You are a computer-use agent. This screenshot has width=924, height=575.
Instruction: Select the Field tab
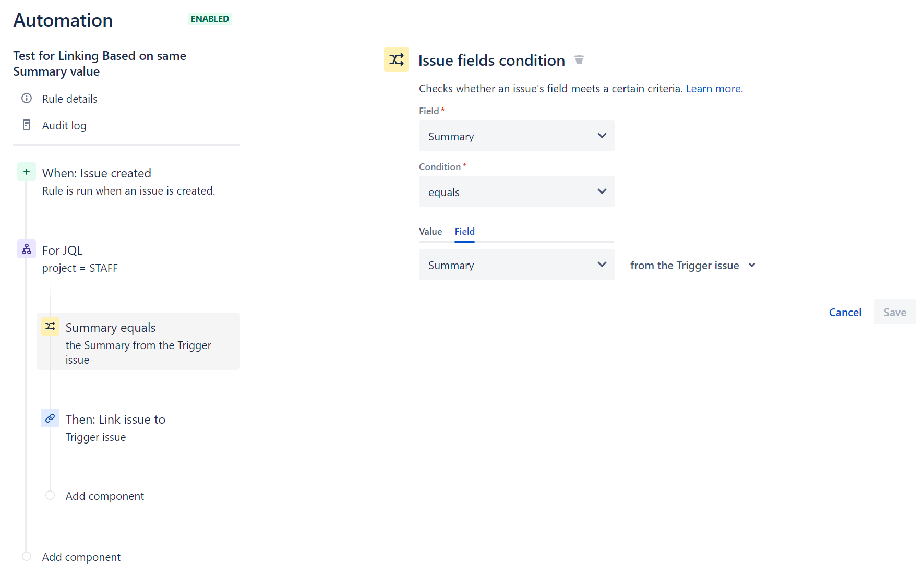pos(464,231)
